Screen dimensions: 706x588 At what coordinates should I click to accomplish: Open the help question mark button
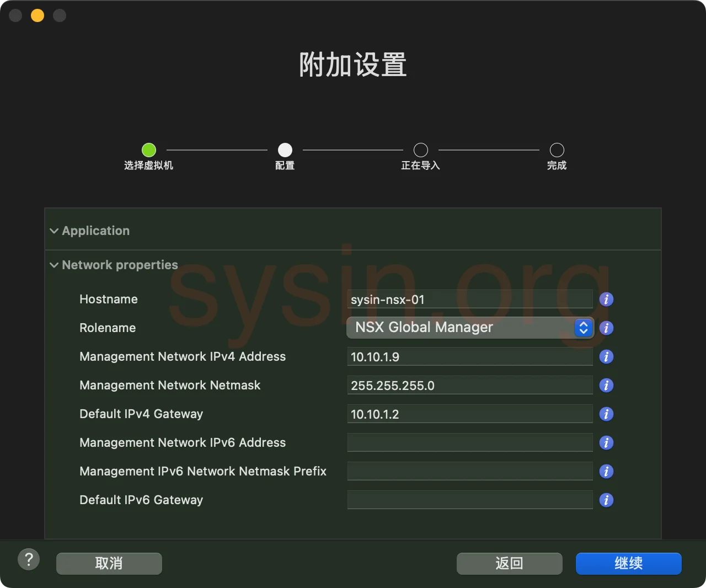tap(29, 560)
